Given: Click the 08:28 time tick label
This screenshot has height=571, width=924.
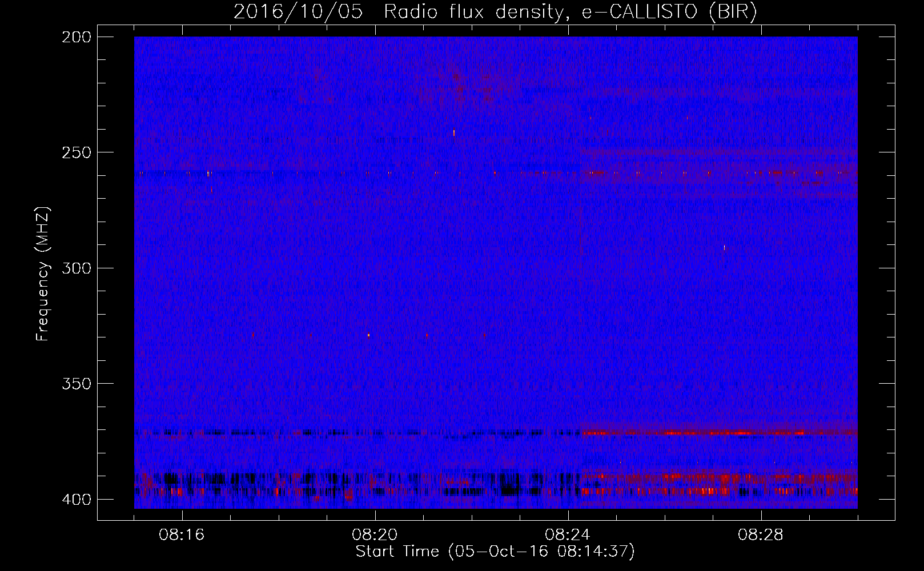Looking at the screenshot, I should (x=761, y=534).
